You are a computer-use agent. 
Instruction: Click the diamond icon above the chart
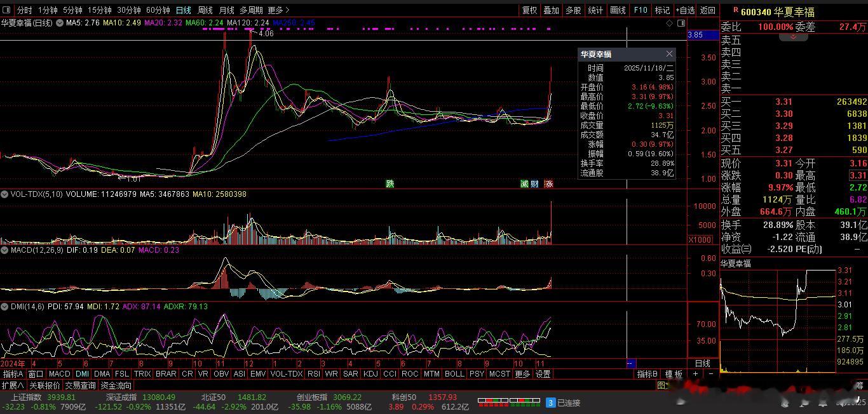[669, 23]
